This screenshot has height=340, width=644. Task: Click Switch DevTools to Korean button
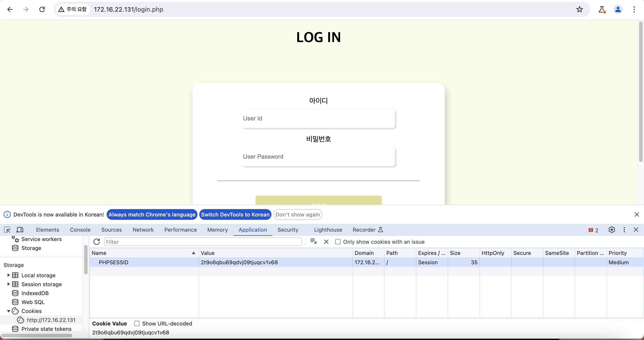[x=235, y=214]
